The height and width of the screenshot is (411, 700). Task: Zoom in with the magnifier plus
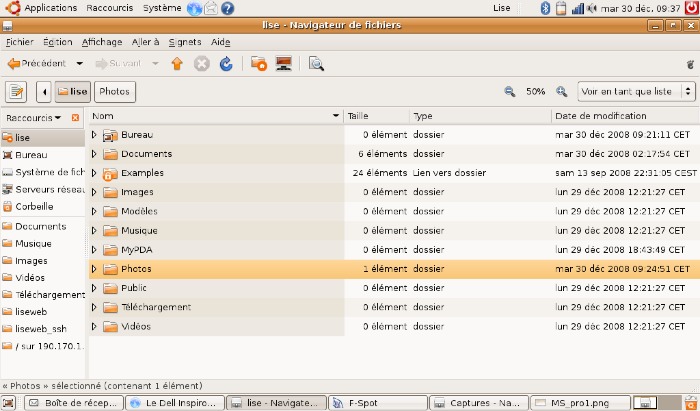point(562,91)
